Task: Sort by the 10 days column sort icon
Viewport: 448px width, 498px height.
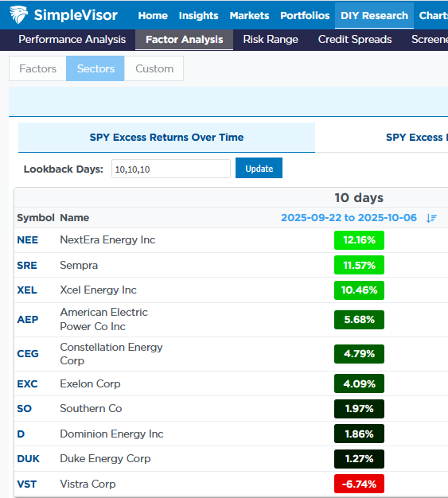Action: [x=431, y=218]
